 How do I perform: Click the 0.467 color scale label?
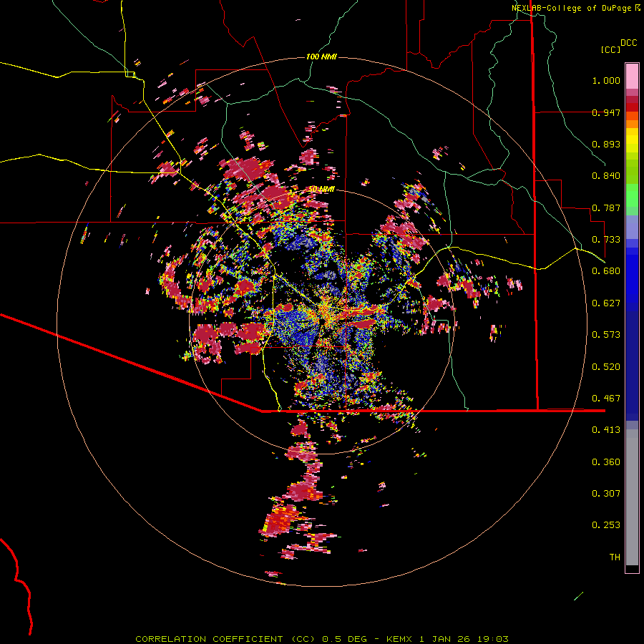click(606, 399)
